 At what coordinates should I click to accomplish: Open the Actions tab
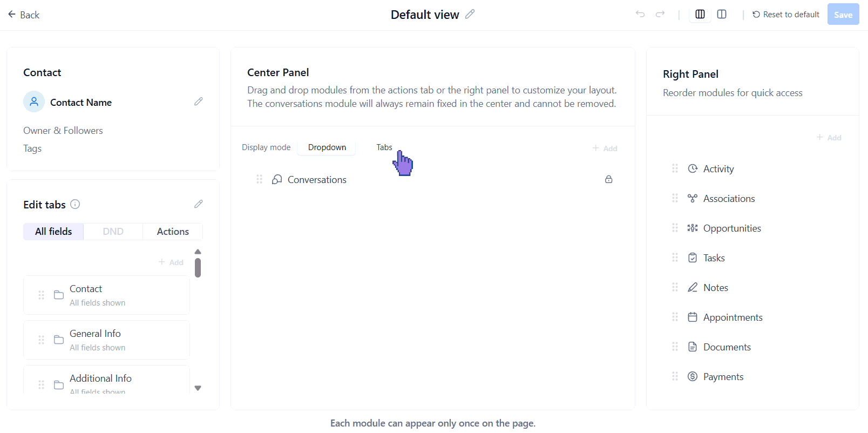click(173, 231)
